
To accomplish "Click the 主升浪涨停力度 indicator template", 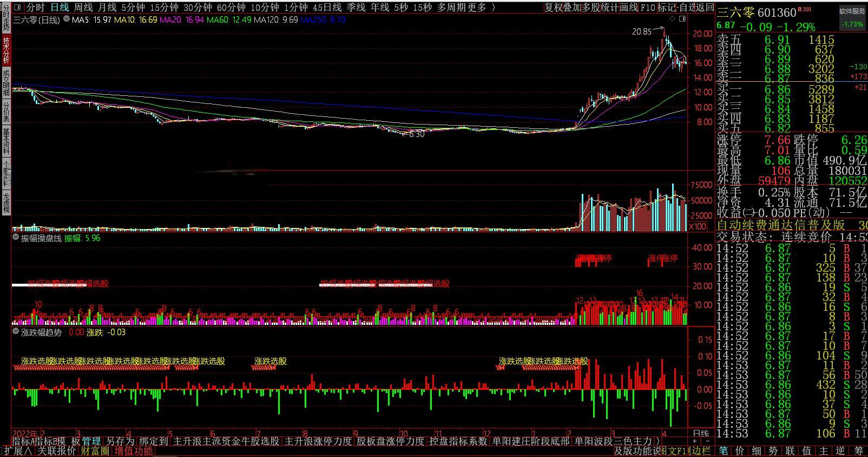I will coord(318,441).
